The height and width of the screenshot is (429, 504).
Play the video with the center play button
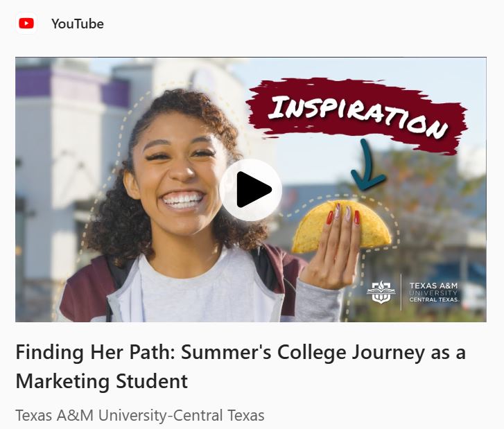[251, 190]
